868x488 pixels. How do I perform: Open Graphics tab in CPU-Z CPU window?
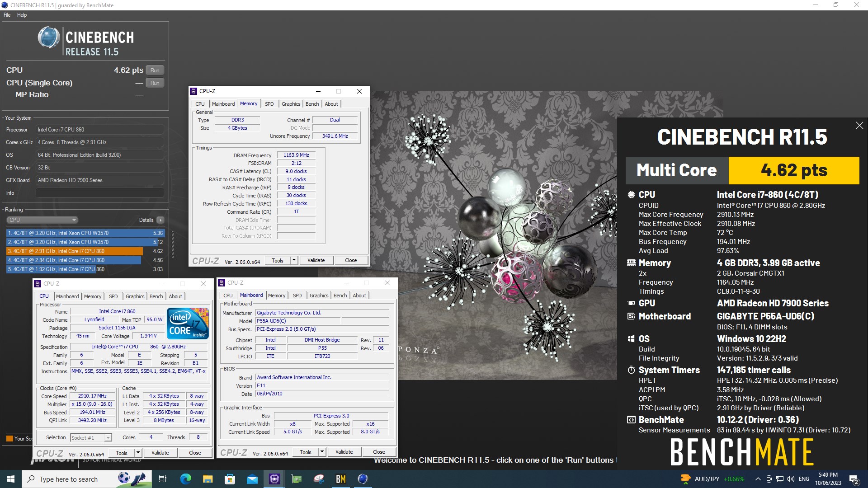(x=135, y=296)
